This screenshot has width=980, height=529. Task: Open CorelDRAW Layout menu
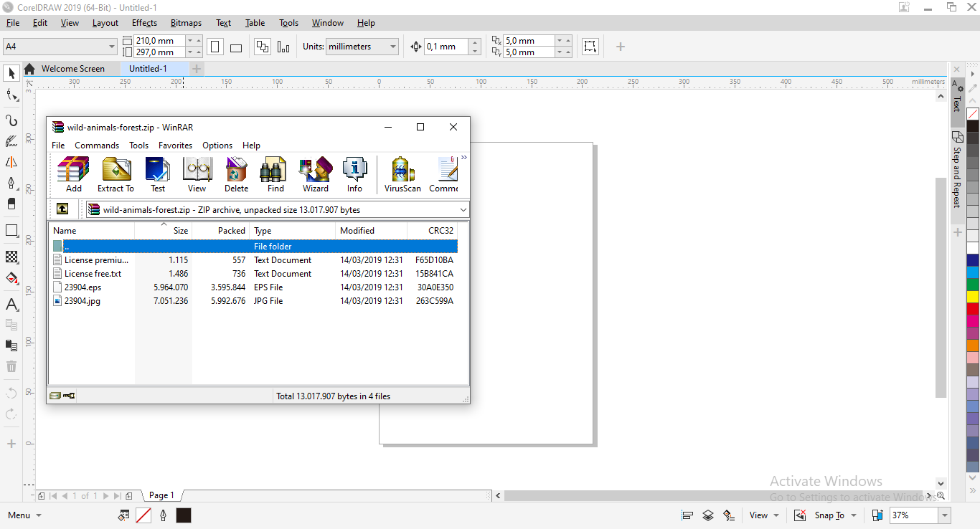[105, 23]
